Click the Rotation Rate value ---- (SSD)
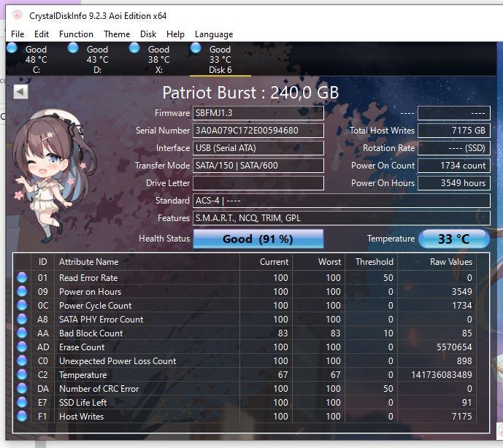 tap(454, 148)
